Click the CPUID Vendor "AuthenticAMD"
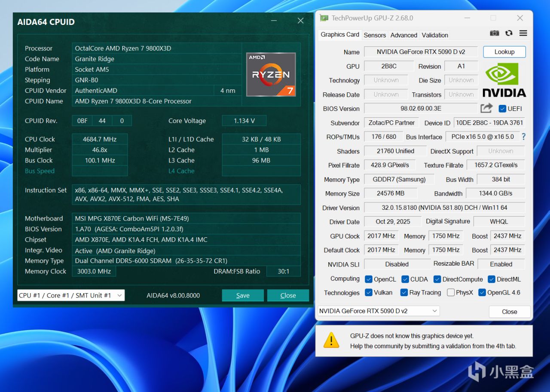Image resolution: width=550 pixels, height=392 pixels. click(x=143, y=91)
